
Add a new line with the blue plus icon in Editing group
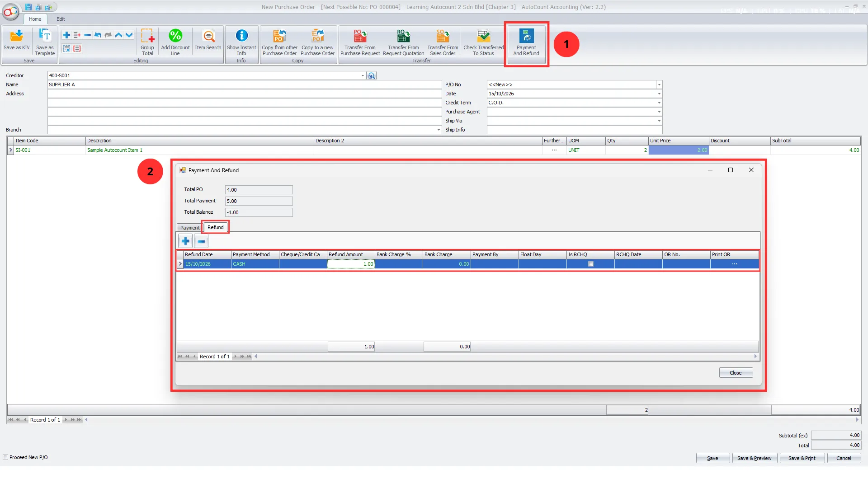tap(66, 35)
